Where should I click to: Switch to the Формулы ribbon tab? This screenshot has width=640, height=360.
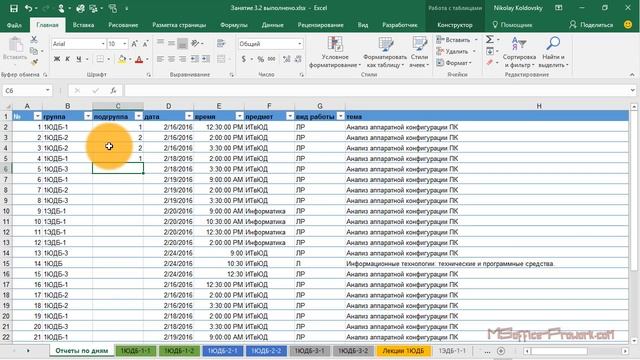[x=233, y=25]
